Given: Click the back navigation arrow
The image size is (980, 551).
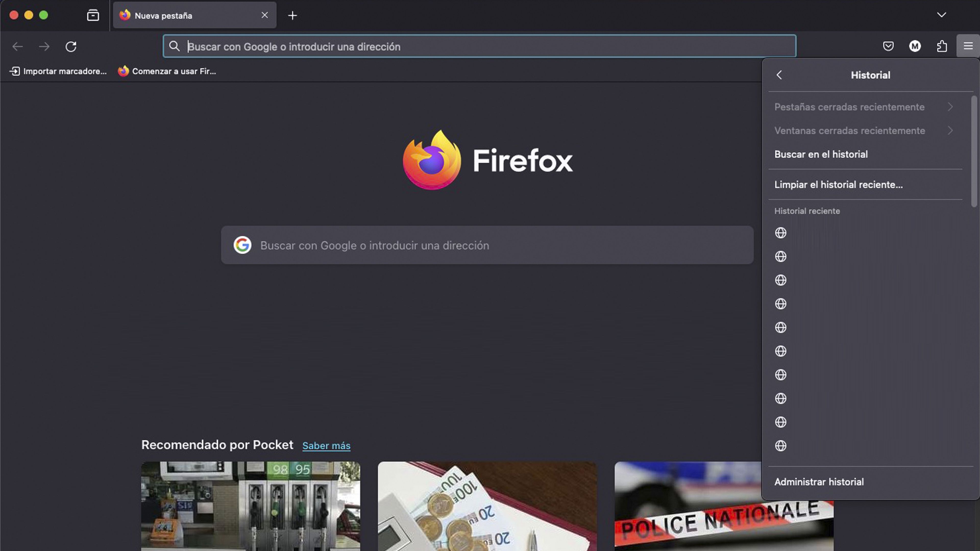Looking at the screenshot, I should (x=18, y=46).
